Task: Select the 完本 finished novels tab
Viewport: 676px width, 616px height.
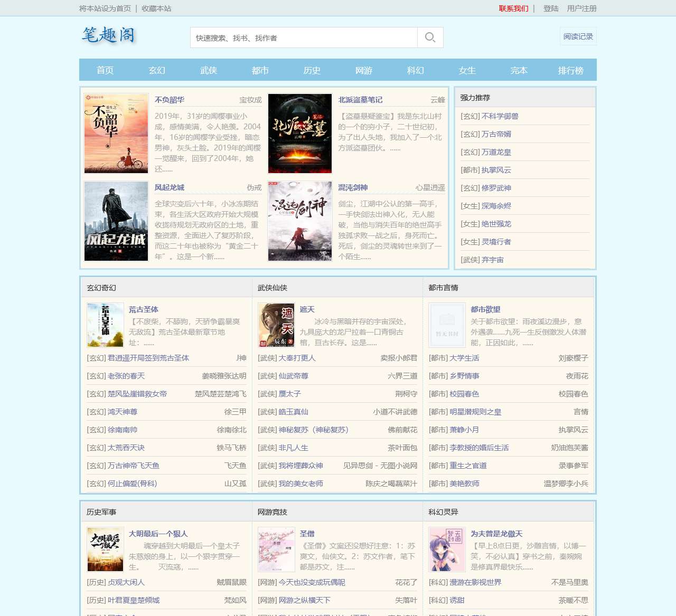Action: click(x=519, y=70)
